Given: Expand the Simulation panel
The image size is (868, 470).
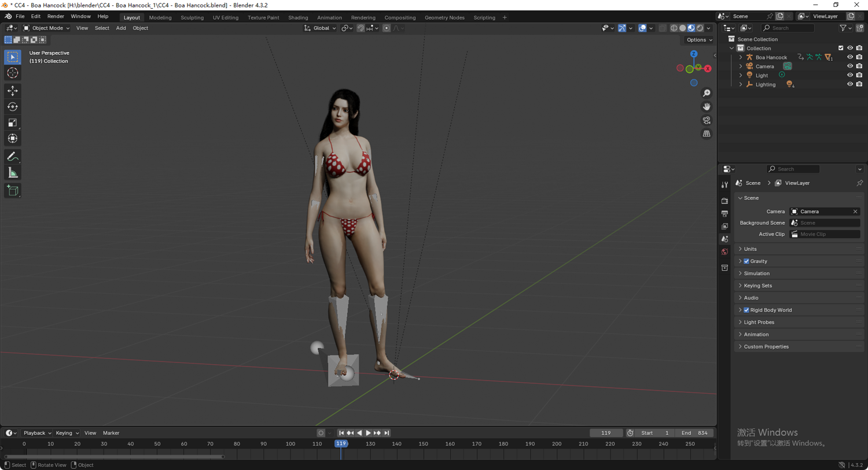Looking at the screenshot, I should tap(799, 273).
